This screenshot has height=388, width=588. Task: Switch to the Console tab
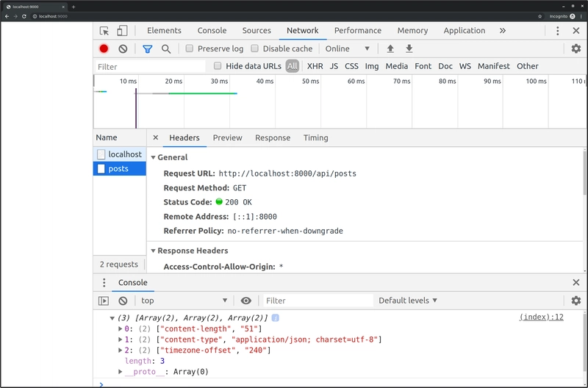coord(212,31)
